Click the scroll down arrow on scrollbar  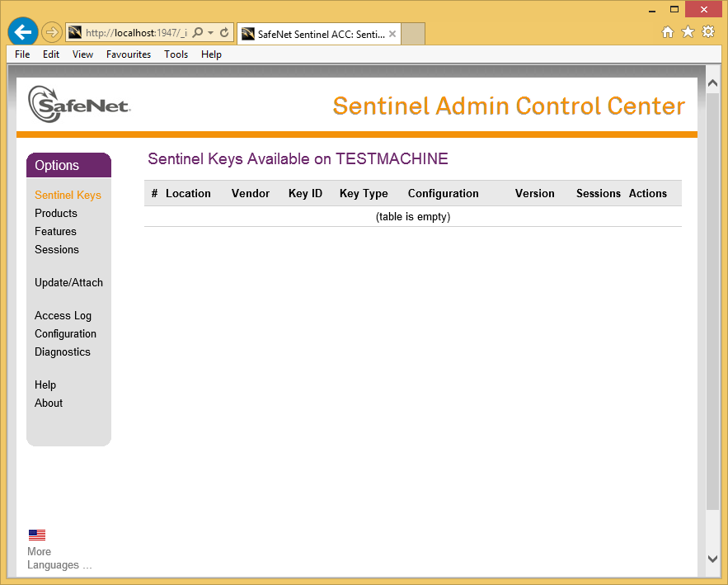pyautogui.click(x=713, y=559)
